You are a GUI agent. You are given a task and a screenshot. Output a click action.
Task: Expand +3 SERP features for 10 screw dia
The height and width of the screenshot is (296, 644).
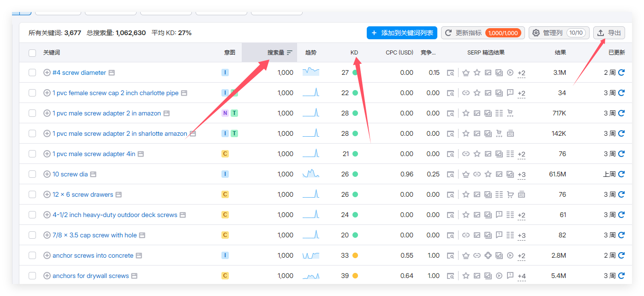click(x=521, y=175)
